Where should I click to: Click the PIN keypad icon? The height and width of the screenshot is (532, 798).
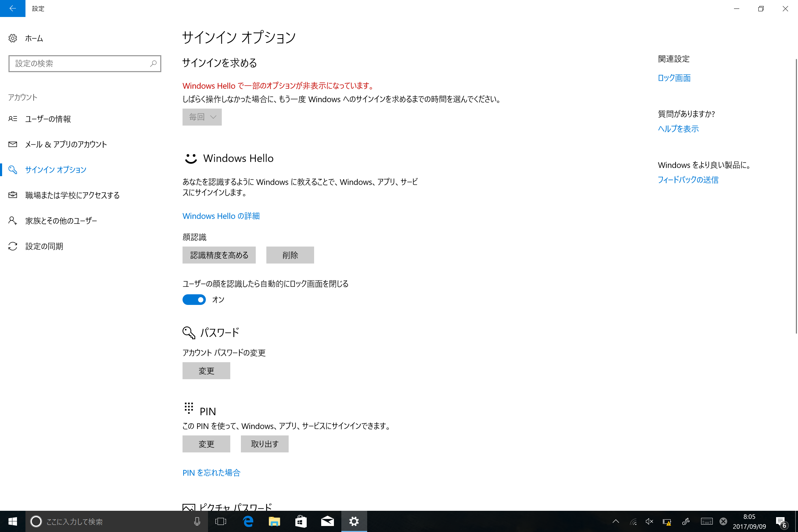(189, 409)
